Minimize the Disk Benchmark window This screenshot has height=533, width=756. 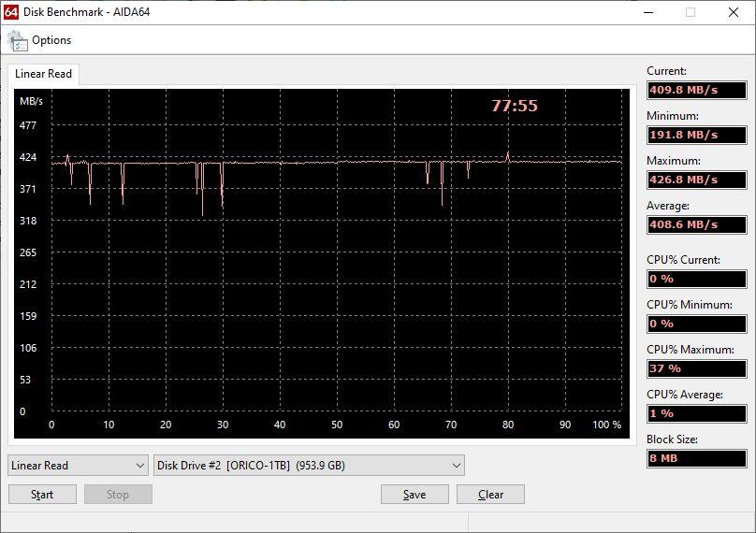(649, 12)
